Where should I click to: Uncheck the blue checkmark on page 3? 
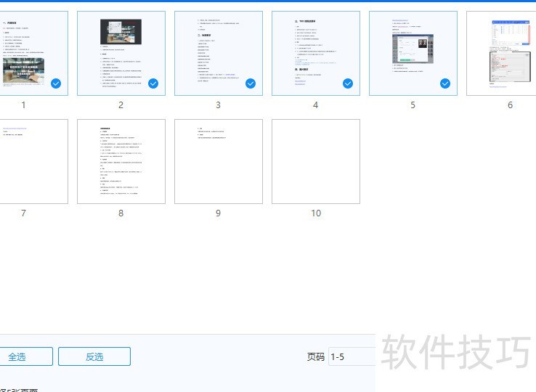click(x=251, y=83)
